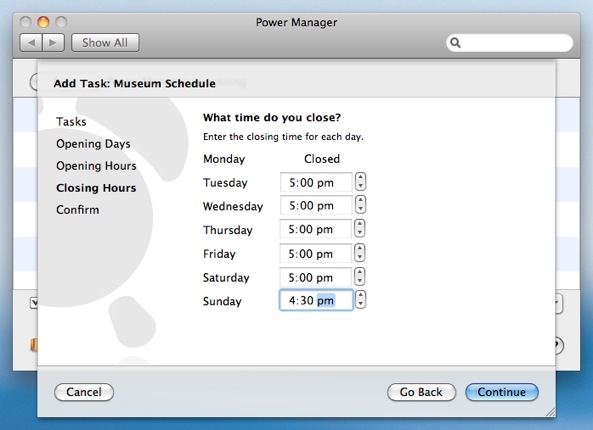Viewport: 593px width, 430px height.
Task: Select the Opening Days step in sidebar
Action: point(93,144)
